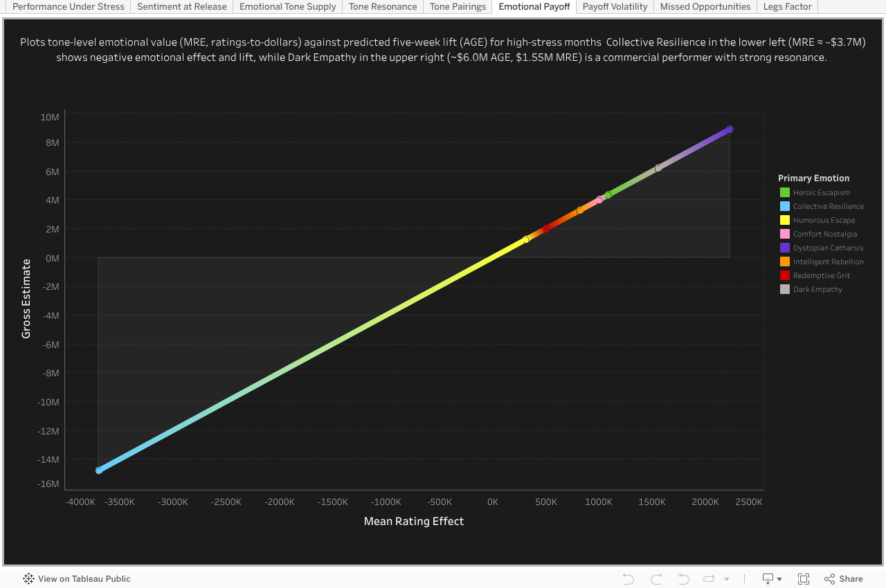The width and height of the screenshot is (886, 588).
Task: Open the Sentiment at Release tab
Action: click(x=182, y=7)
